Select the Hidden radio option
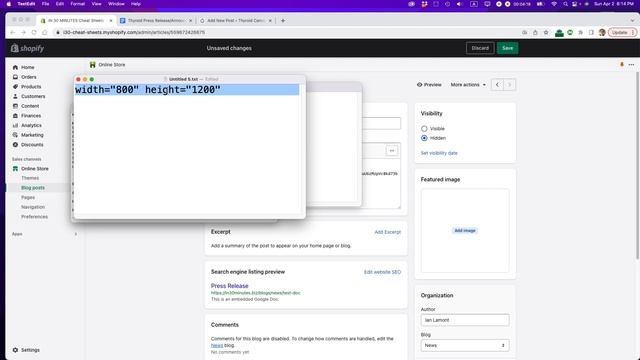 click(424, 138)
